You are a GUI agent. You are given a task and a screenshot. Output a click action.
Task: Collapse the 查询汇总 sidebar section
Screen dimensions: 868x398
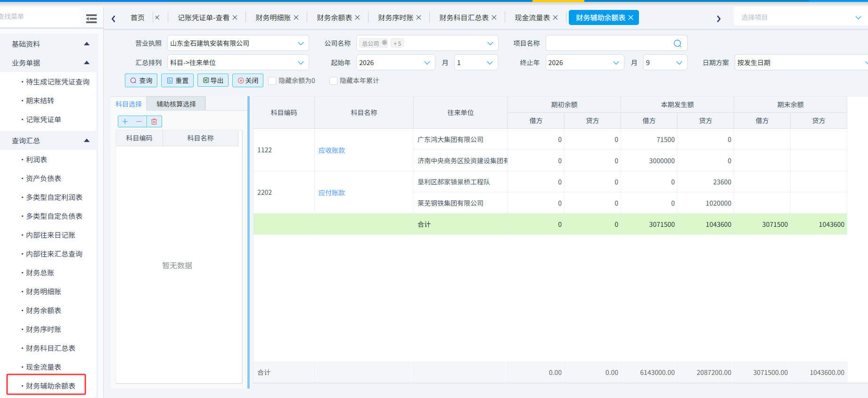[87, 141]
